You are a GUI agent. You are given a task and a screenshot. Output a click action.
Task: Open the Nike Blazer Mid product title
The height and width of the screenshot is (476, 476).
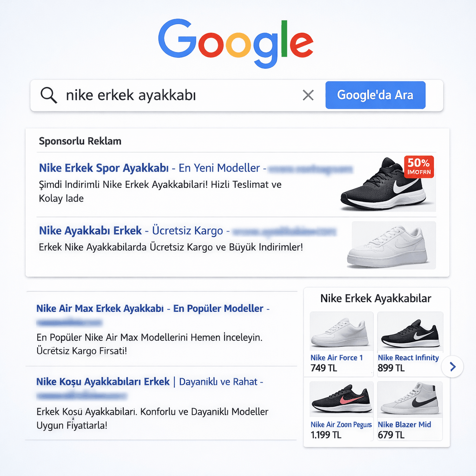pos(404,424)
